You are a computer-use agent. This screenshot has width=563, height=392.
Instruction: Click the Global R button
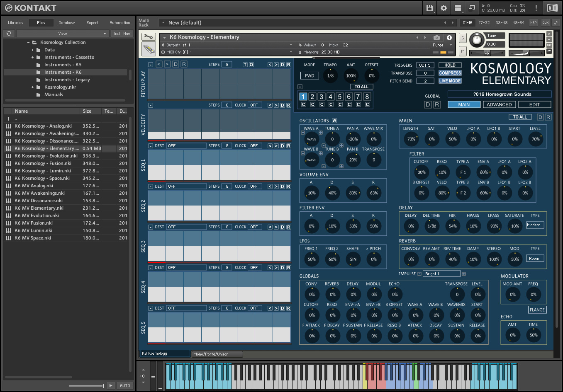point(437,104)
